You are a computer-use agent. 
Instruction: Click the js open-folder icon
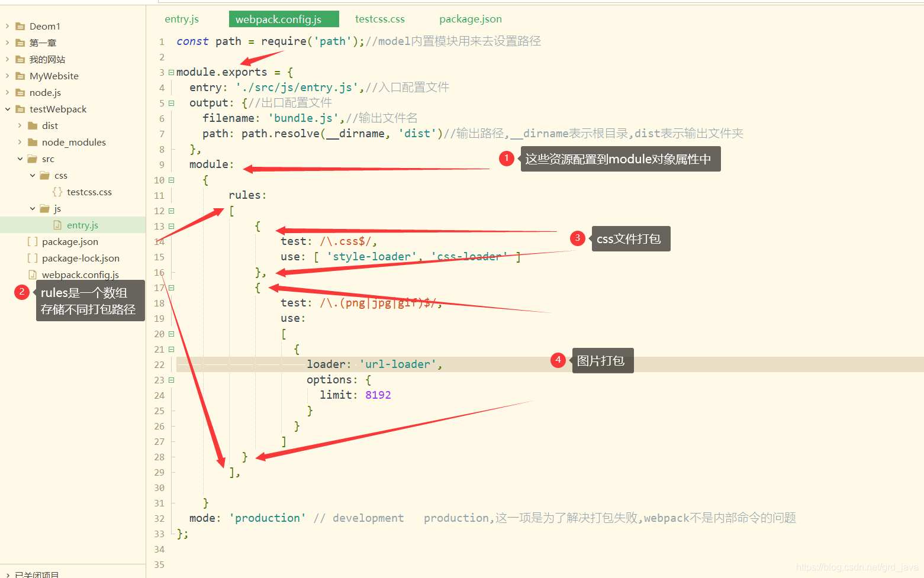pyautogui.click(x=45, y=208)
